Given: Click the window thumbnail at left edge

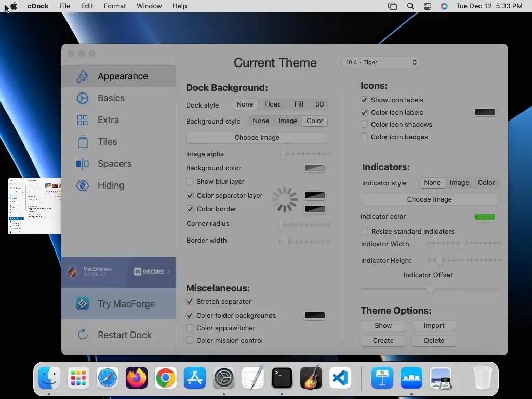Looking at the screenshot, I should pos(35,206).
